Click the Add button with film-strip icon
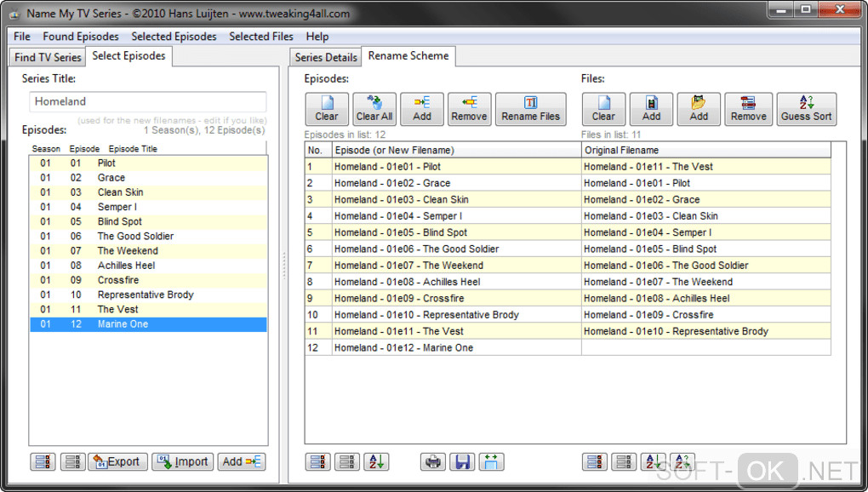This screenshot has height=492, width=868. click(x=651, y=109)
